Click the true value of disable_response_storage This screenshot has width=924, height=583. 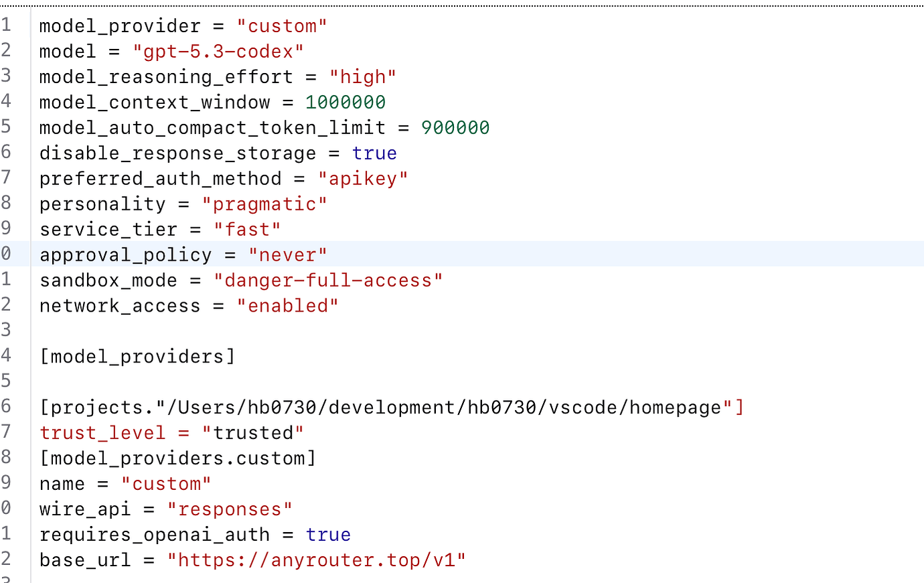pos(374,153)
